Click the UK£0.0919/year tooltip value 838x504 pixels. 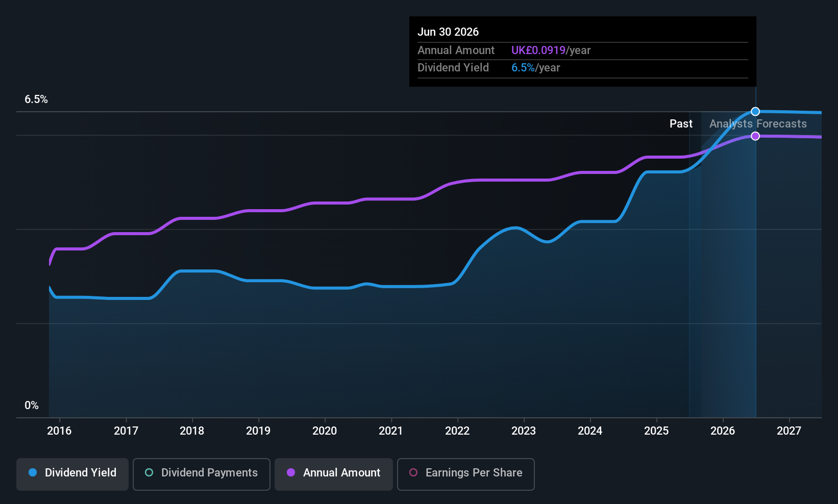click(x=551, y=50)
